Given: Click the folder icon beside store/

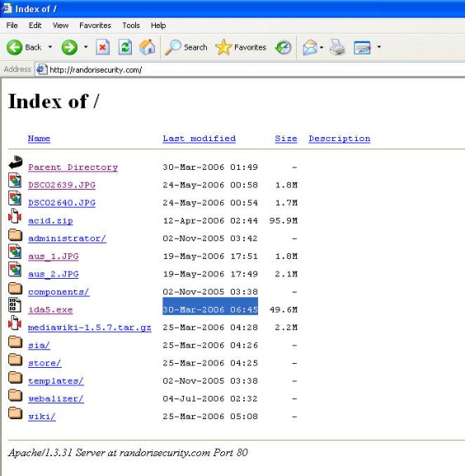Looking at the screenshot, I should tap(15, 360).
